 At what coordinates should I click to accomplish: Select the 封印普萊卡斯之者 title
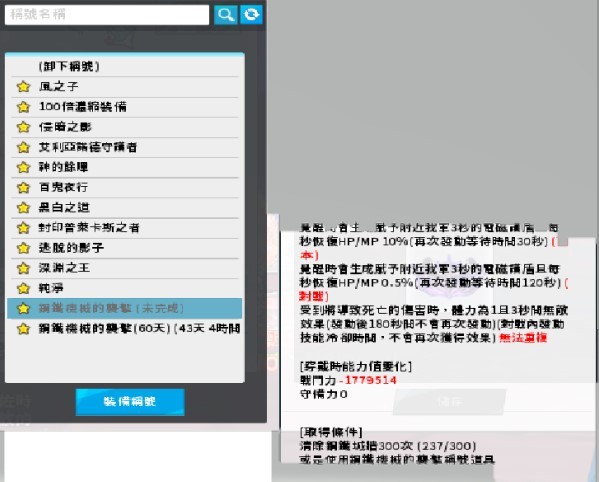pyautogui.click(x=125, y=228)
